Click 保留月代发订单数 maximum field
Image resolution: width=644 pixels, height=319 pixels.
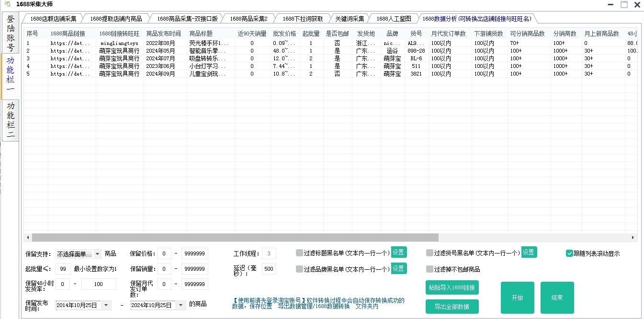195,284
